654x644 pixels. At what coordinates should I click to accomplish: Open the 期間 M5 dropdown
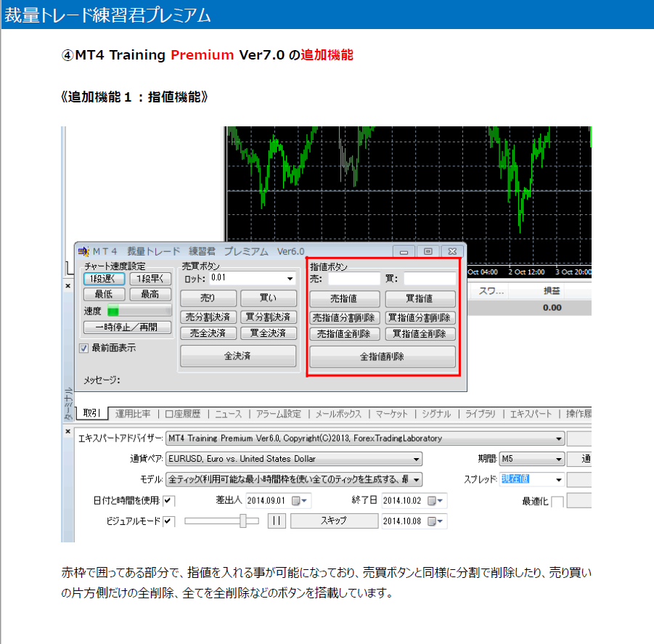click(532, 459)
